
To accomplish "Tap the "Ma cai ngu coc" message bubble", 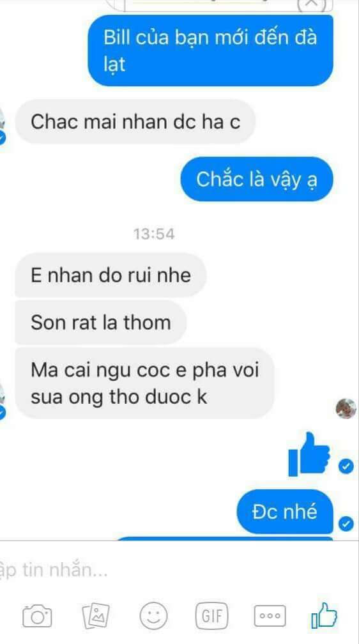I will tap(144, 383).
